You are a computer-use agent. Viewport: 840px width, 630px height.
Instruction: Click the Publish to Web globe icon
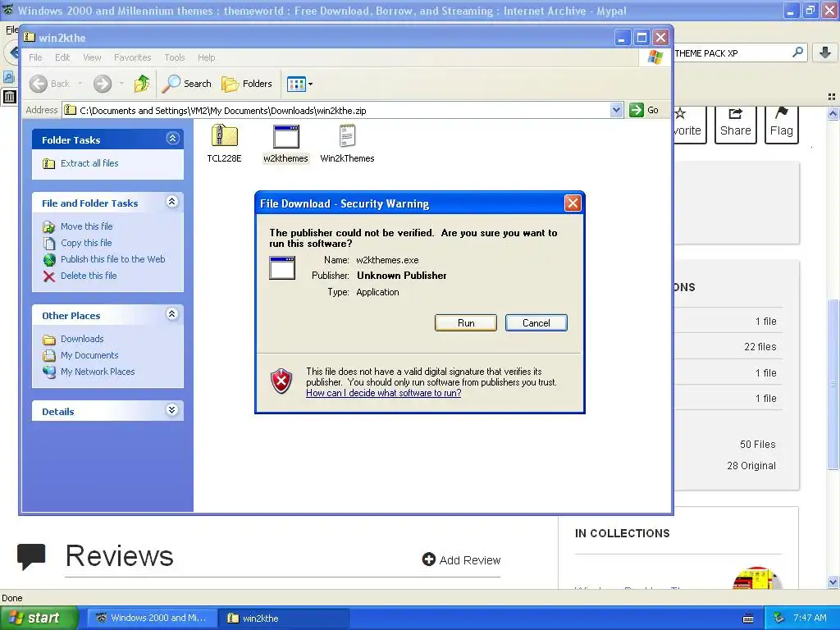coord(49,260)
